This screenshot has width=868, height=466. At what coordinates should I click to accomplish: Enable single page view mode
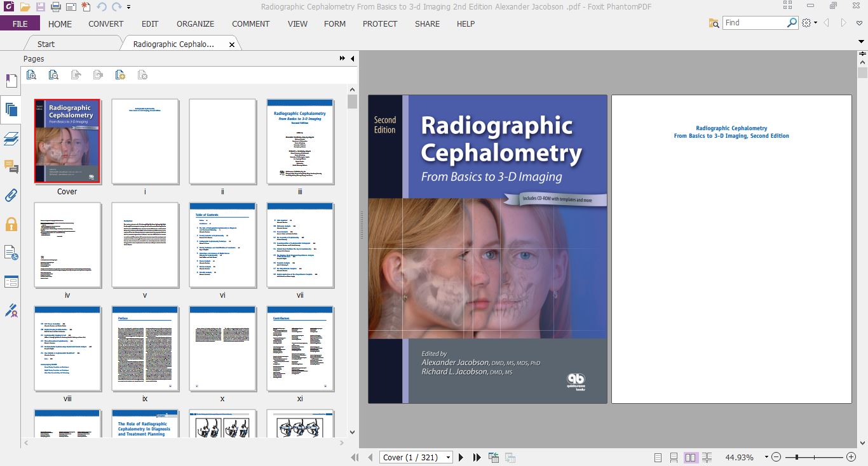coord(658,457)
